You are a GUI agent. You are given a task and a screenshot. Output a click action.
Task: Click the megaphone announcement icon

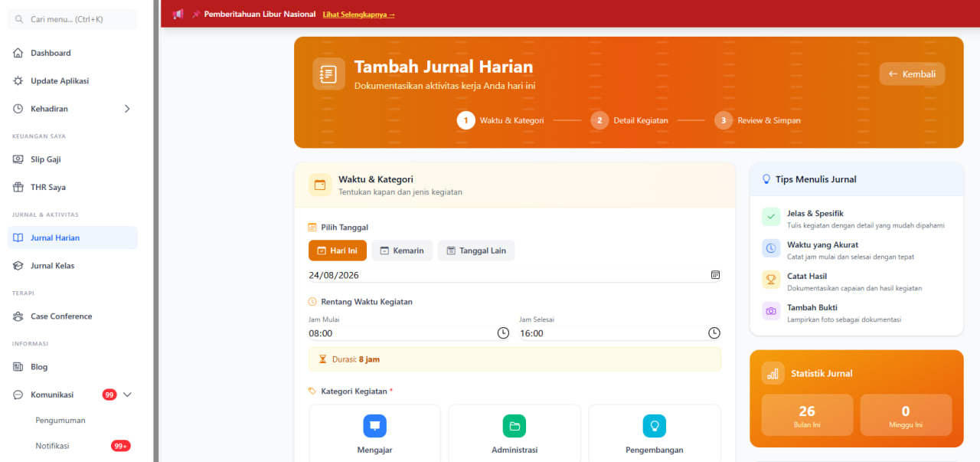(x=178, y=14)
